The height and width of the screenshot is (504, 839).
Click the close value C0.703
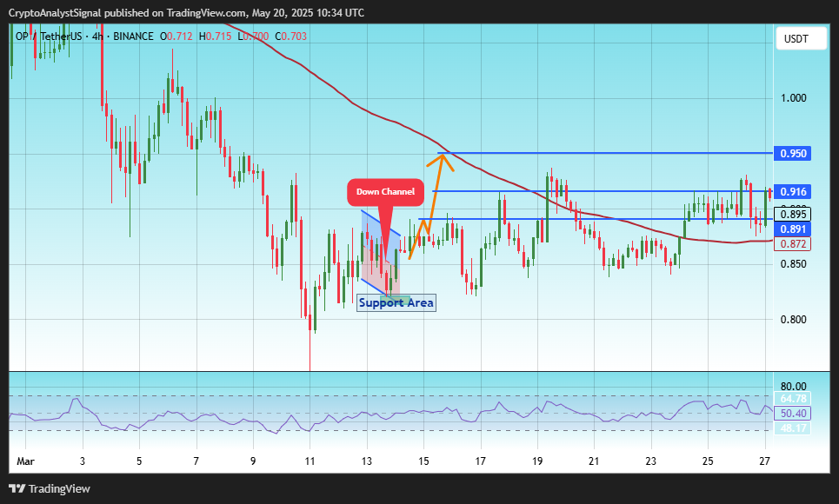(x=290, y=36)
